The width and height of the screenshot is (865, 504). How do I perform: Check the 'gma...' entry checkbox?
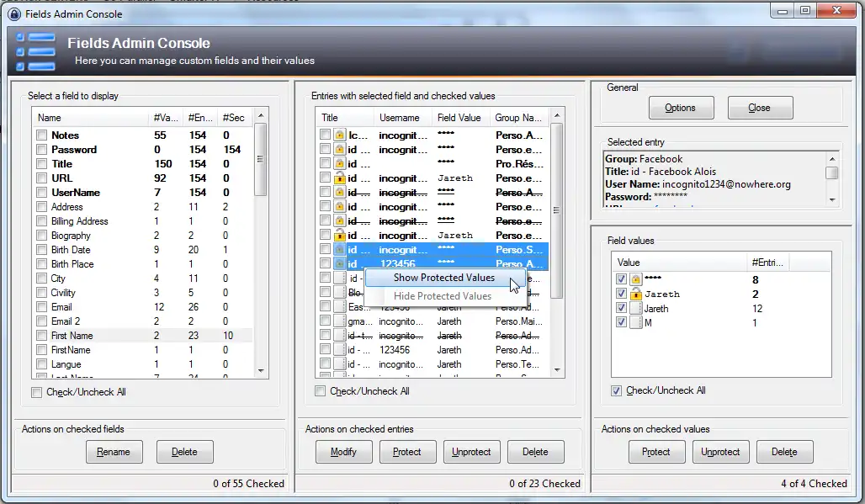tap(325, 321)
